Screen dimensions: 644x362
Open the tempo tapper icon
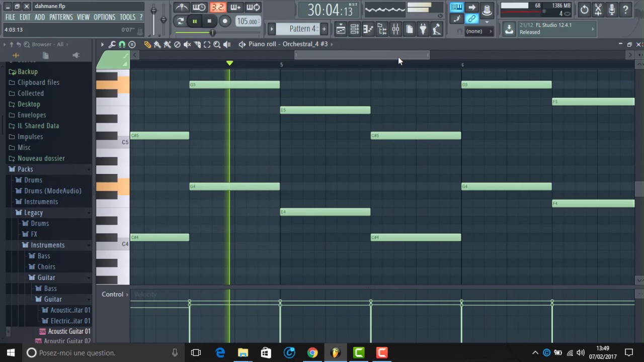[x=437, y=29]
